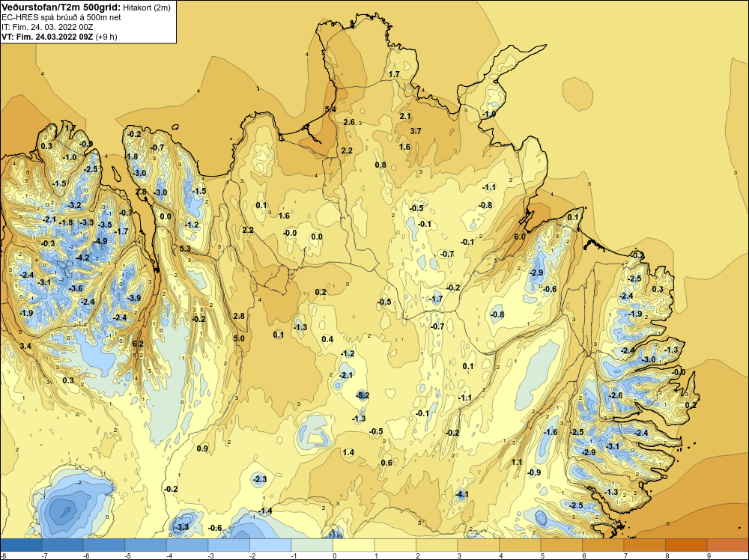Pick the legend color between -6 and -5

click(104, 545)
